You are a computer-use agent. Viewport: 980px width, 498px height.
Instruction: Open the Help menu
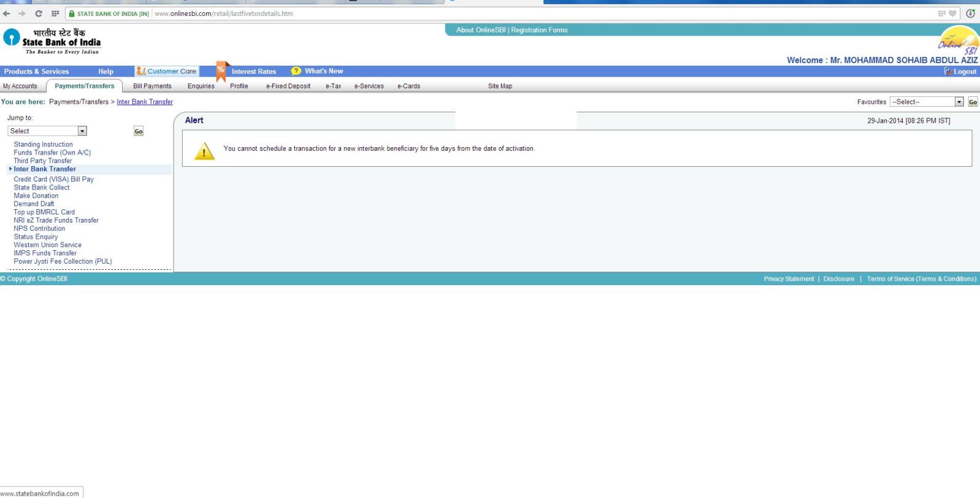click(106, 72)
